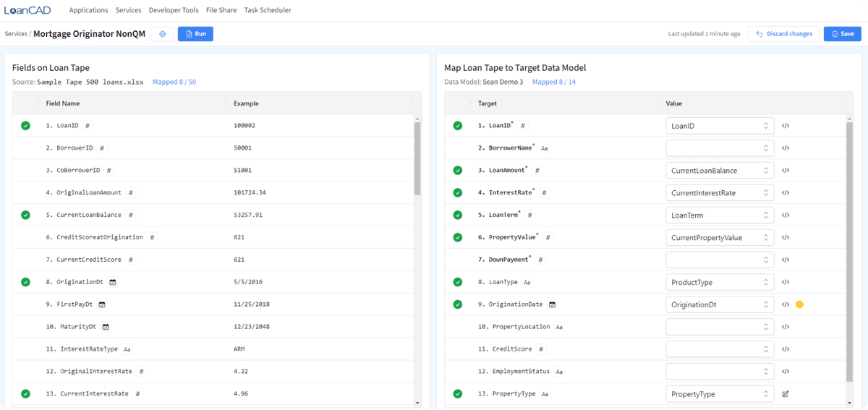The width and height of the screenshot is (868, 410).
Task: Click the number type icon beside BorrowerID
Action: [102, 148]
